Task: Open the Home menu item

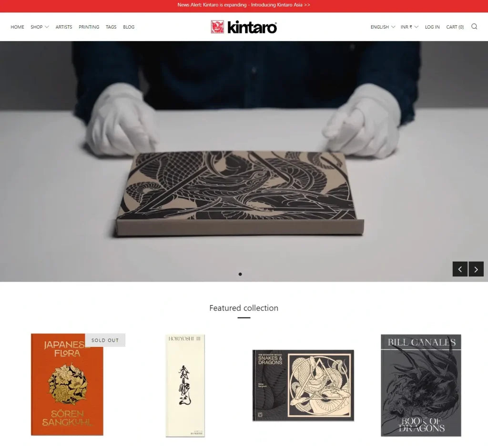Action: 17,27
